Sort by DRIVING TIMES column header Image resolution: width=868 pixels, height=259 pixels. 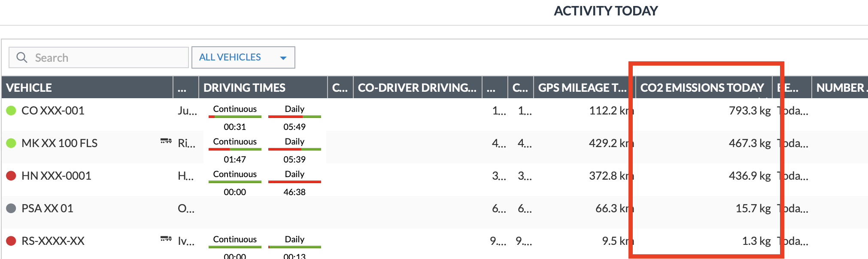pos(263,87)
